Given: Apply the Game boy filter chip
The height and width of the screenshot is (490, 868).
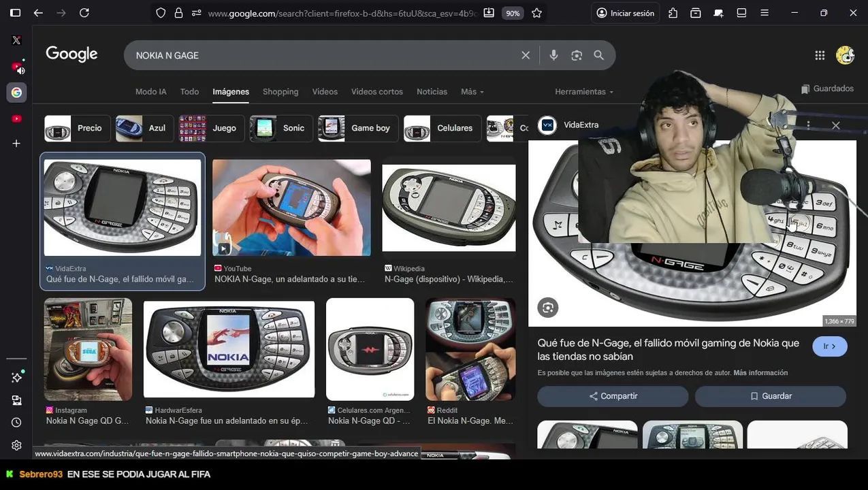Looking at the screenshot, I should tap(358, 128).
